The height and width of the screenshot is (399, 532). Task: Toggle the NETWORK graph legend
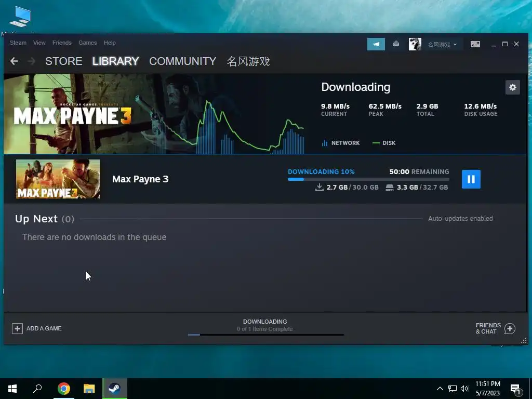pyautogui.click(x=341, y=143)
